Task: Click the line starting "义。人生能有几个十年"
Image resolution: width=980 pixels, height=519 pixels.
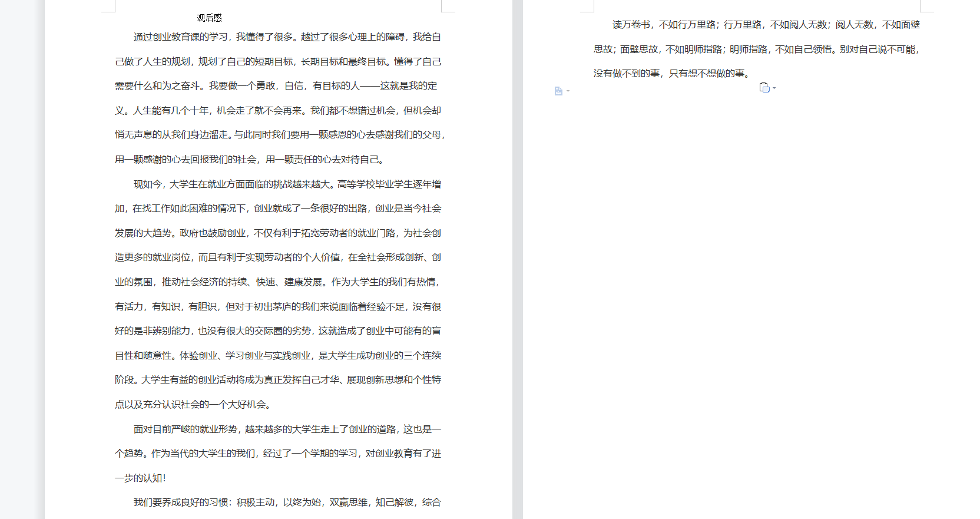Action: (278, 111)
